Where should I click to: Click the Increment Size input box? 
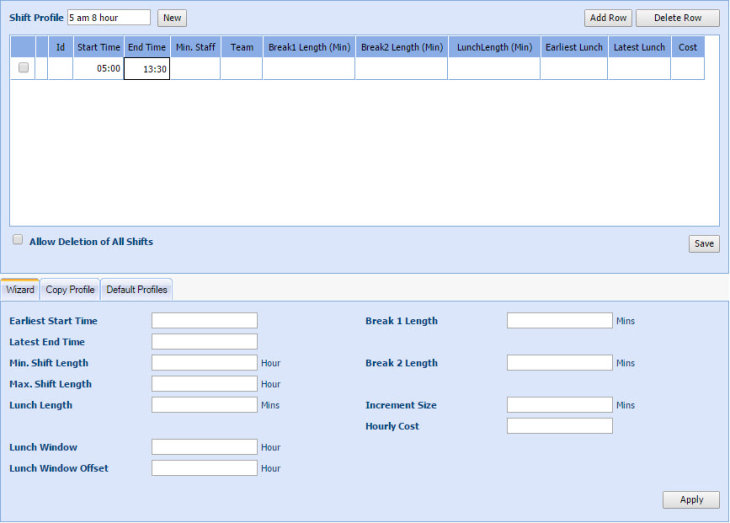pos(559,405)
